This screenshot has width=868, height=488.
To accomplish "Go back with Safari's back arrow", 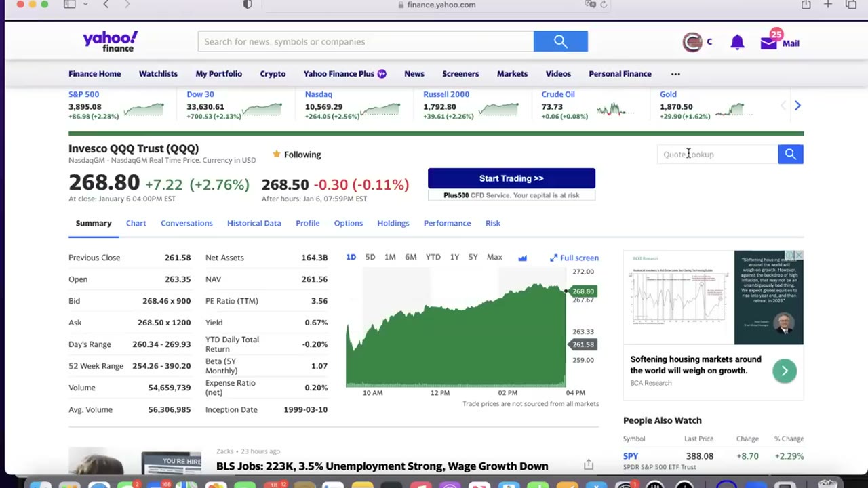I will (x=106, y=5).
